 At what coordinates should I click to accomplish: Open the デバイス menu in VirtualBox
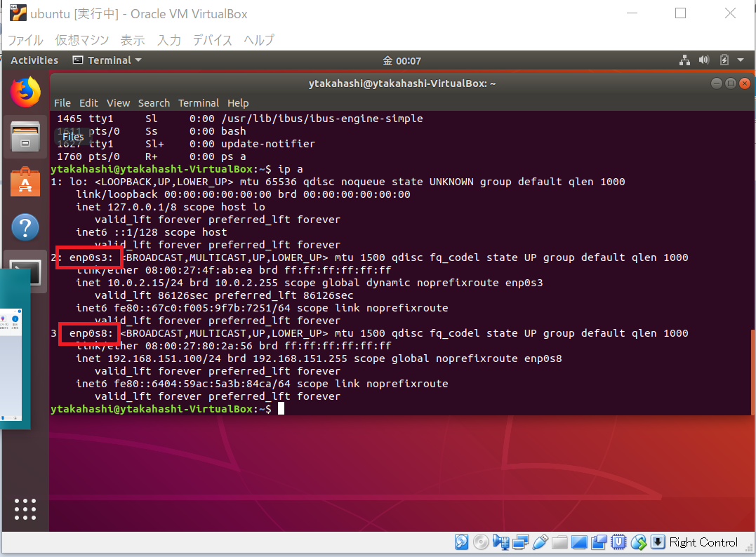pos(212,40)
